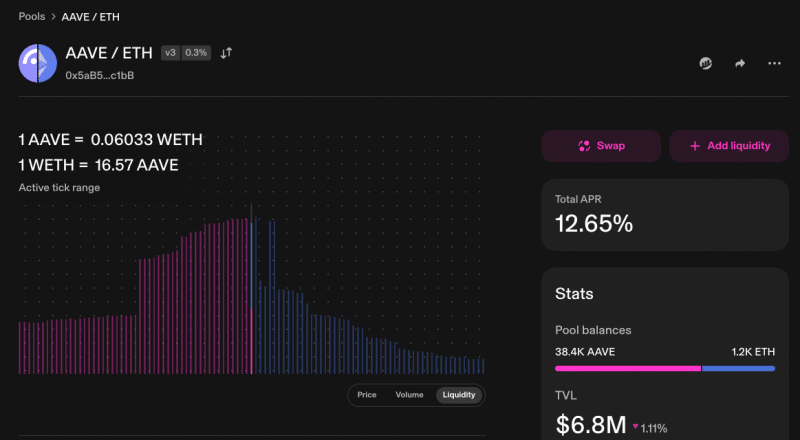Image resolution: width=800 pixels, height=440 pixels.
Task: Click the AAVE / ETH pool title
Action: pos(109,53)
